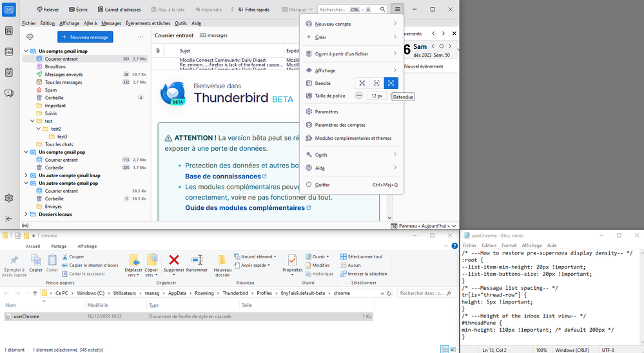
Task: Click the Relever toolbar button
Action: (x=48, y=10)
